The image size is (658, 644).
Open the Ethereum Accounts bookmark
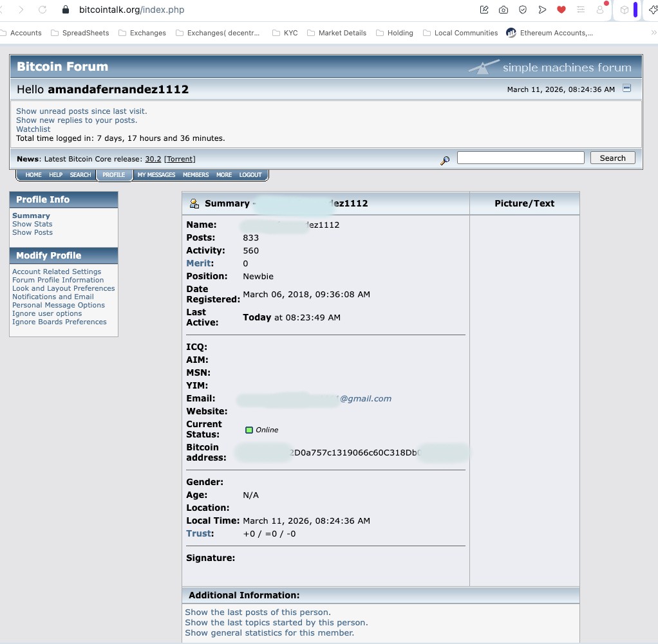tap(549, 33)
